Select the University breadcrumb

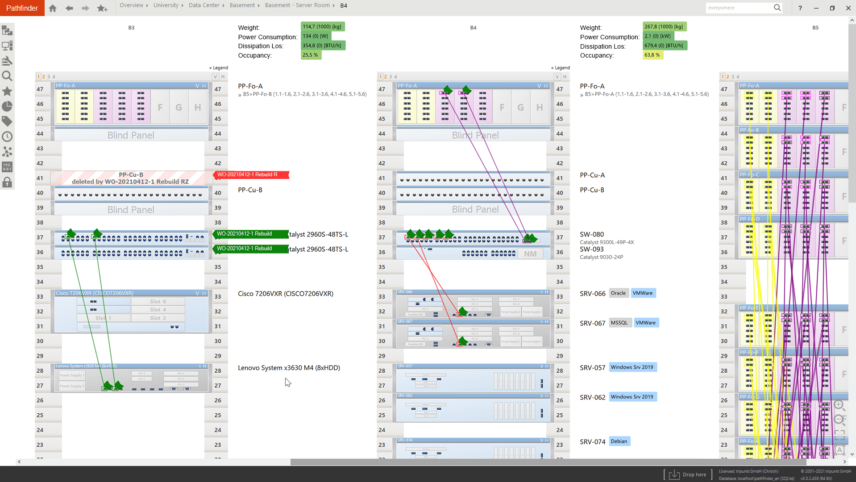coord(166,5)
